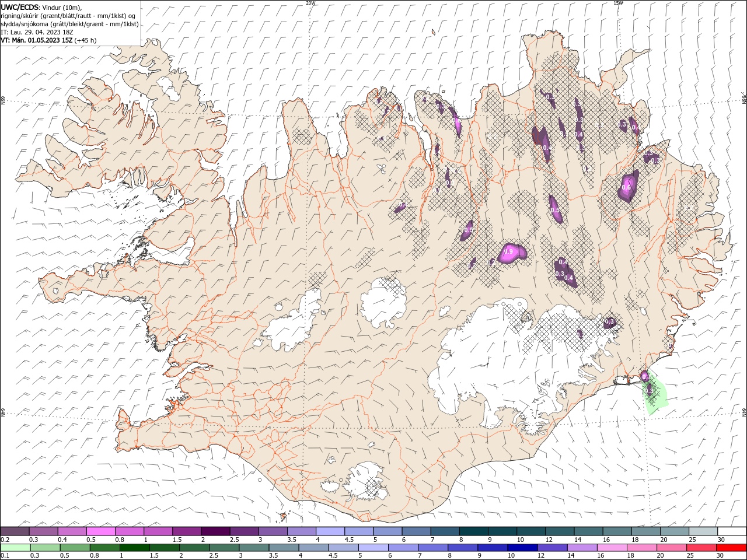The image size is (747, 560).
Task: Select the pure red swatch labeled 30 in bottom row
Action: [x=731, y=548]
